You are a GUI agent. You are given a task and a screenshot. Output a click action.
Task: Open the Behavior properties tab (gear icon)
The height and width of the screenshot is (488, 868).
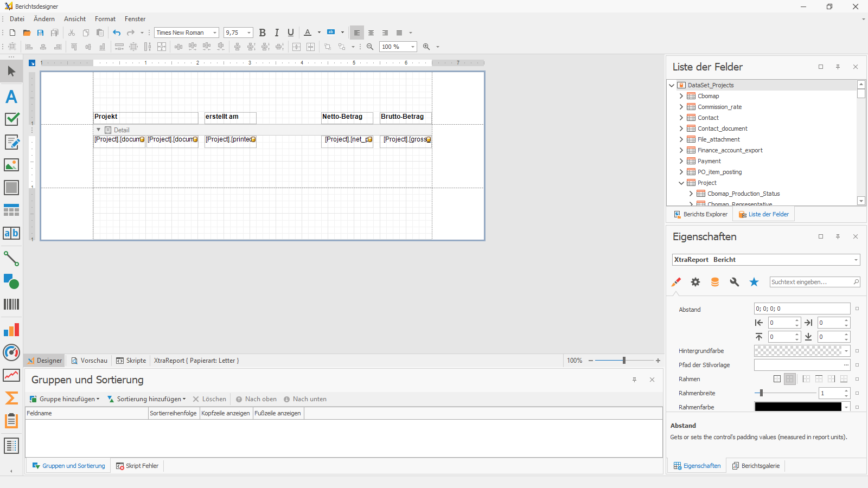click(695, 282)
